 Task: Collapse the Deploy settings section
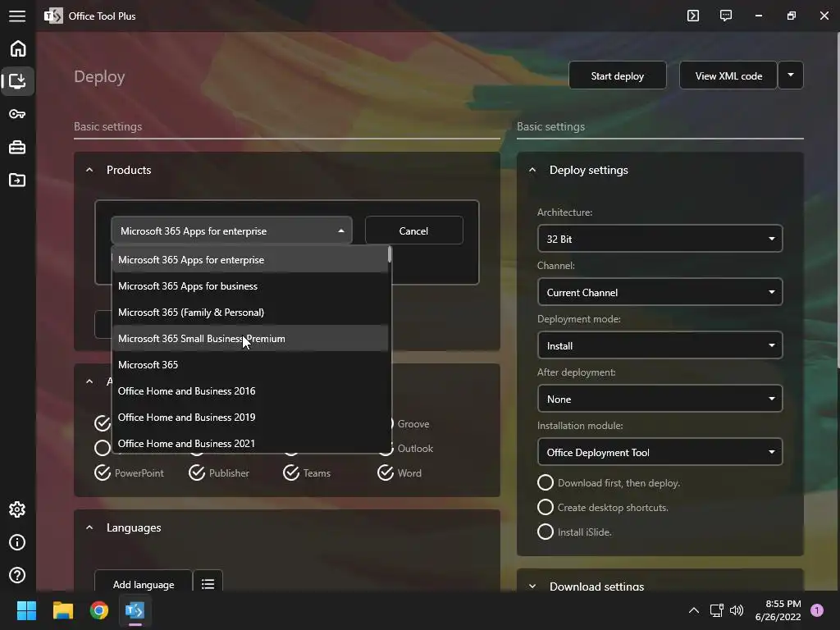[532, 170]
